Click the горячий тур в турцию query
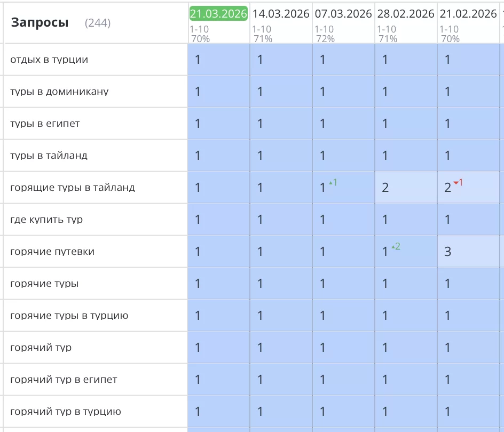The width and height of the screenshot is (504, 432). click(66, 412)
